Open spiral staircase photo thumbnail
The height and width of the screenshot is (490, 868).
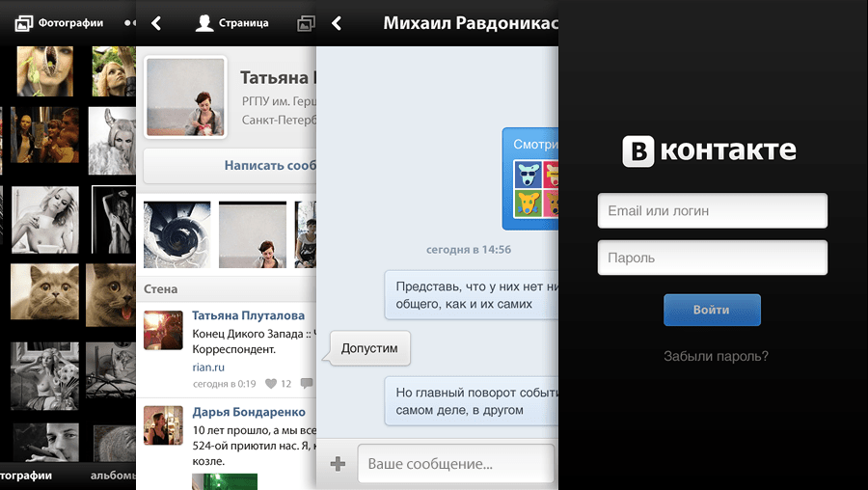click(x=177, y=234)
